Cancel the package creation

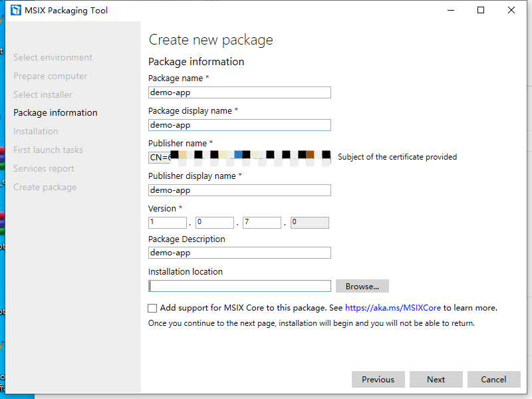pyautogui.click(x=493, y=379)
